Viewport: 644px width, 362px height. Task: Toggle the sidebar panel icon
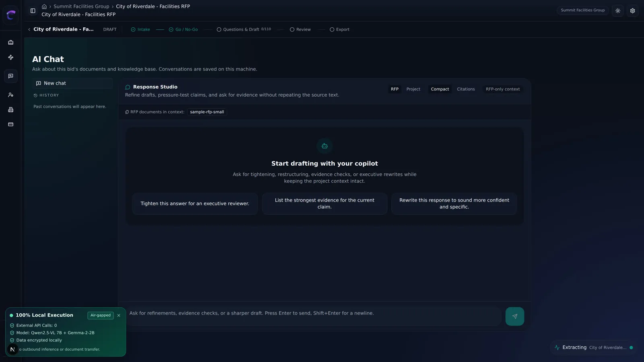33,11
